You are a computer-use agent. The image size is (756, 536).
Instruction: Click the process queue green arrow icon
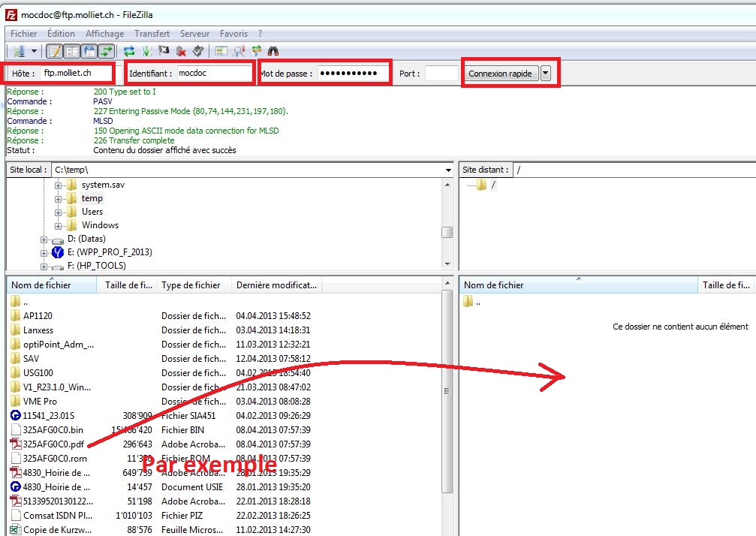(x=147, y=51)
